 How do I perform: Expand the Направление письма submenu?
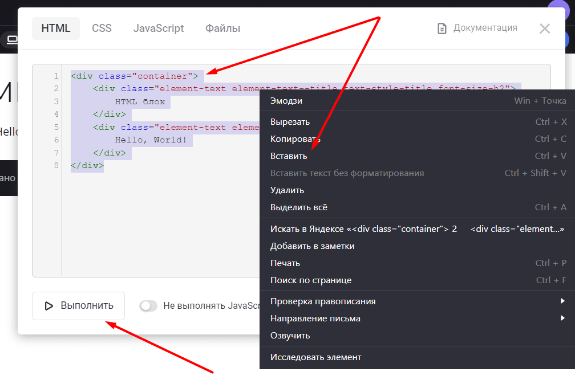[x=417, y=318]
